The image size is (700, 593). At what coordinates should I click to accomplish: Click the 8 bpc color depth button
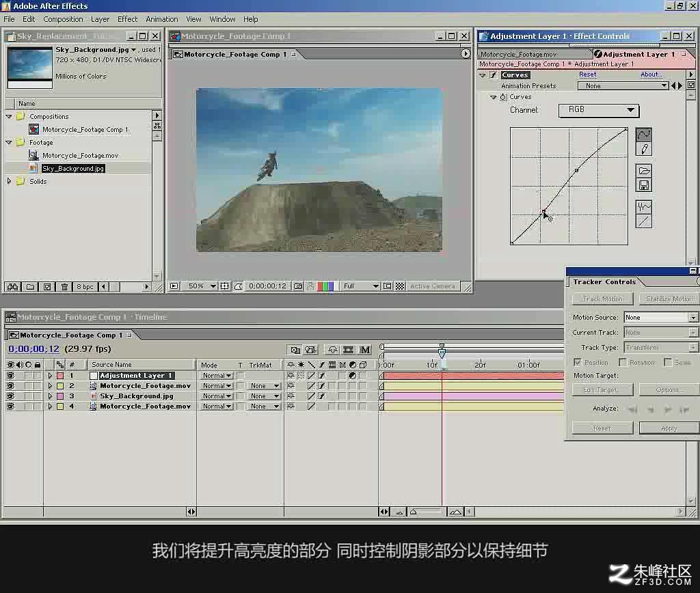85,287
